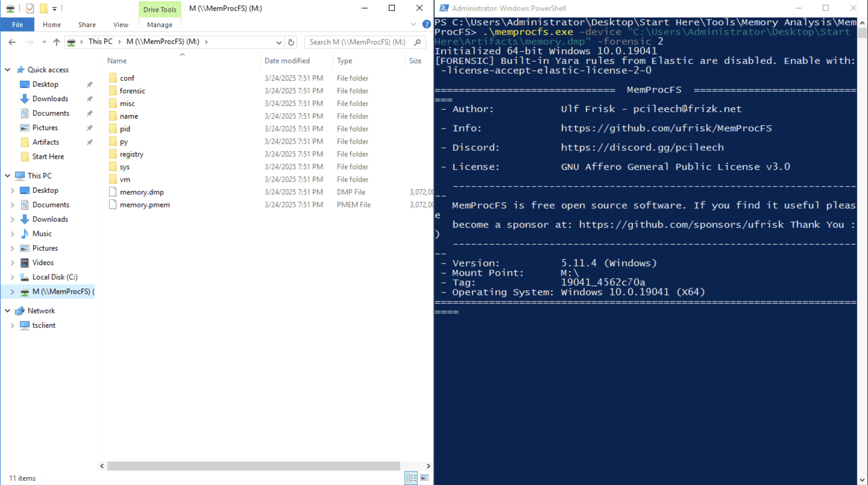Select Artifacts in Quick access

pyautogui.click(x=46, y=142)
